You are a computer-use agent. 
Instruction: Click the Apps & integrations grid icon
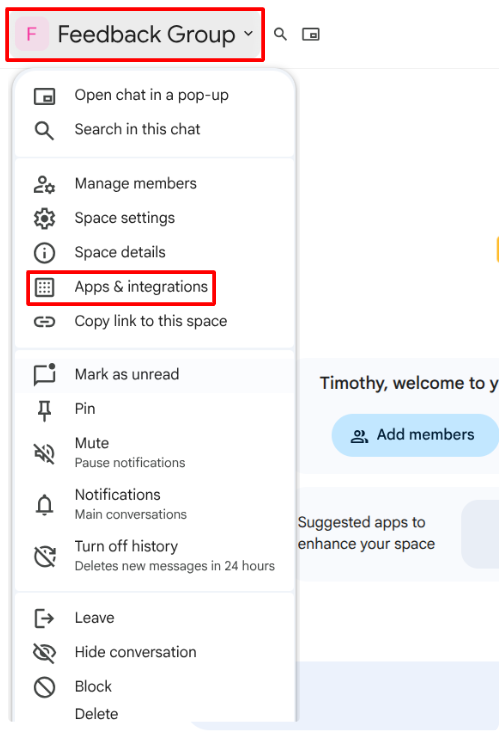click(44, 287)
